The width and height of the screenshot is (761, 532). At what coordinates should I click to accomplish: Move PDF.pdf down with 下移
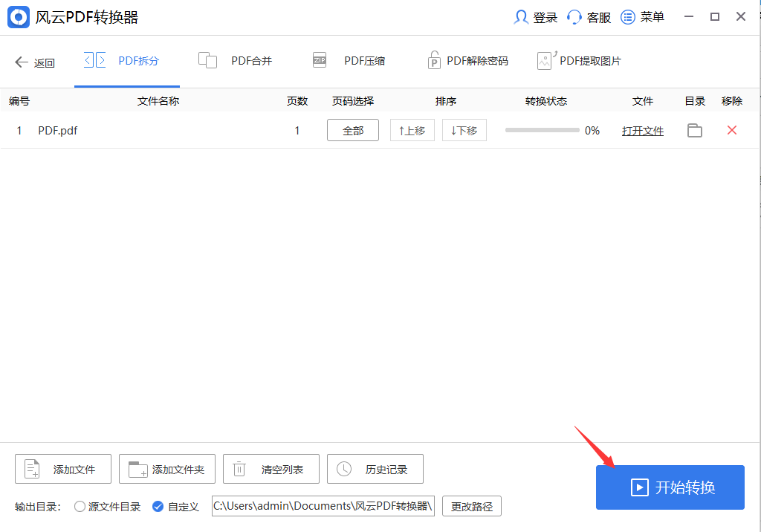(464, 131)
